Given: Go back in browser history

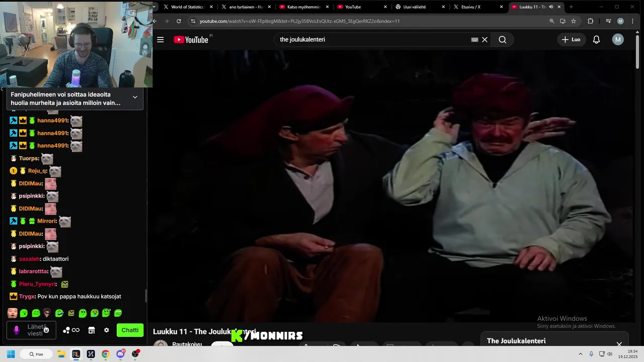Looking at the screenshot, I should coord(155,21).
